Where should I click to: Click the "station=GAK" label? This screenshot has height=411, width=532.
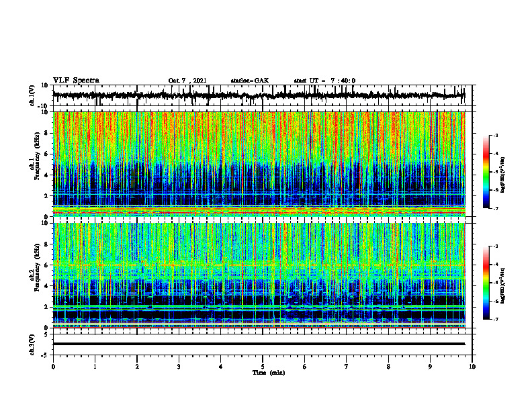[250, 81]
